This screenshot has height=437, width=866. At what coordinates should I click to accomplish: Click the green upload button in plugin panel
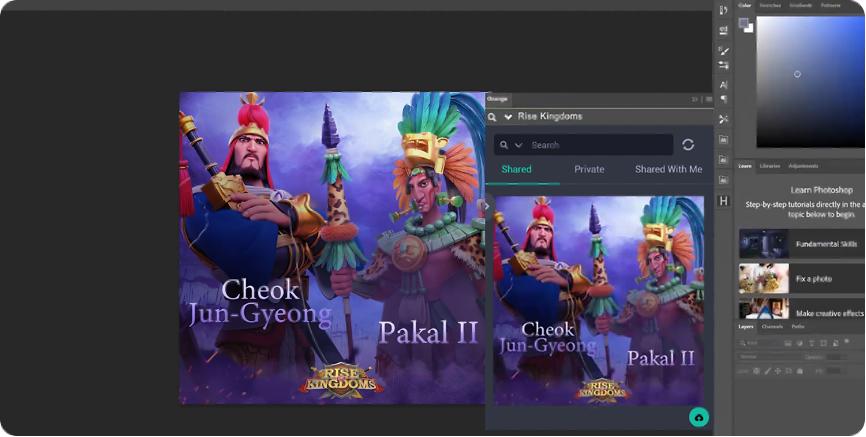699,418
